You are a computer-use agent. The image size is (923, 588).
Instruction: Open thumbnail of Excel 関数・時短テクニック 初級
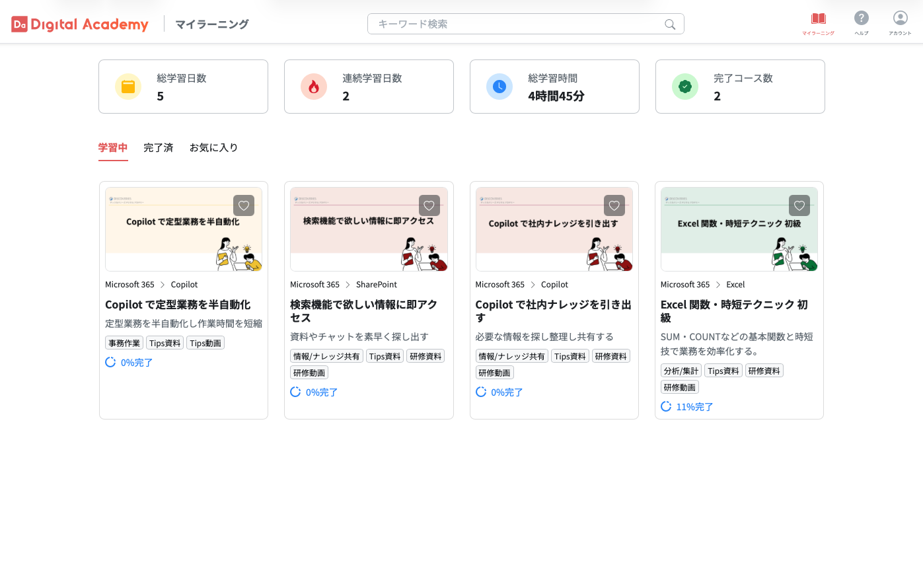739,229
